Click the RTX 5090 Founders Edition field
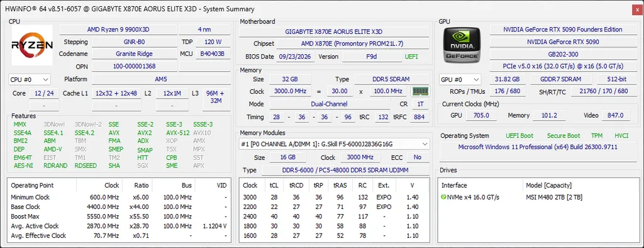The image size is (644, 248). tap(563, 30)
